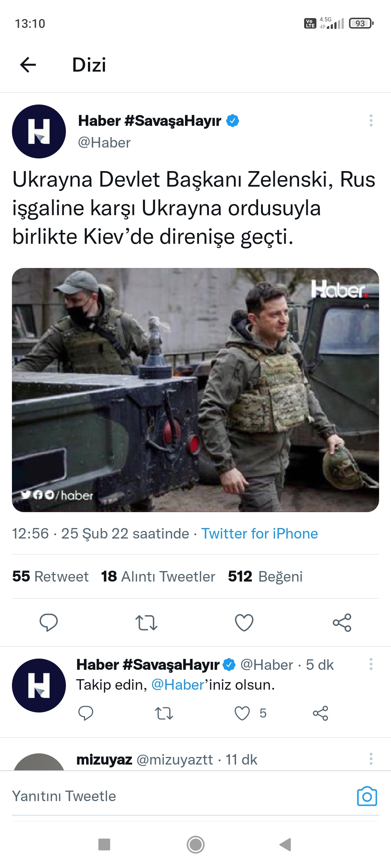Reply to Haber's 'Takip edin' tweet
Viewport: 391px width, 868px height.
click(86, 713)
